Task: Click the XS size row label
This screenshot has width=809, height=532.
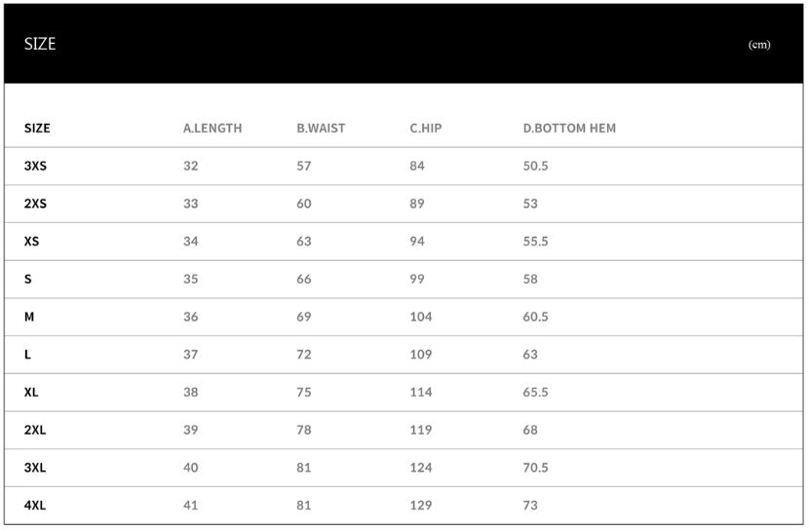Action: point(31,241)
